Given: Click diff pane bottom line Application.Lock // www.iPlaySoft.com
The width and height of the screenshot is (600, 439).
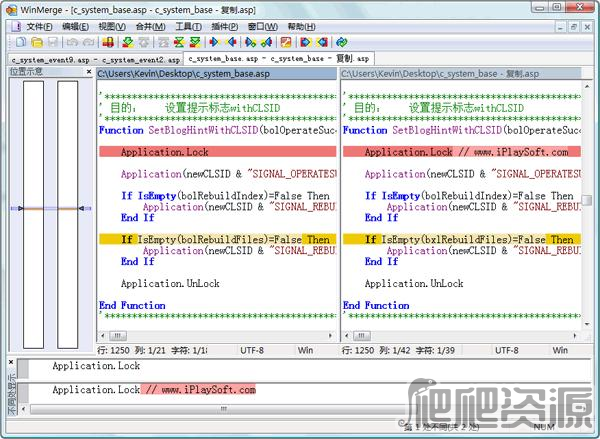Looking at the screenshot, I should (x=154, y=390).
